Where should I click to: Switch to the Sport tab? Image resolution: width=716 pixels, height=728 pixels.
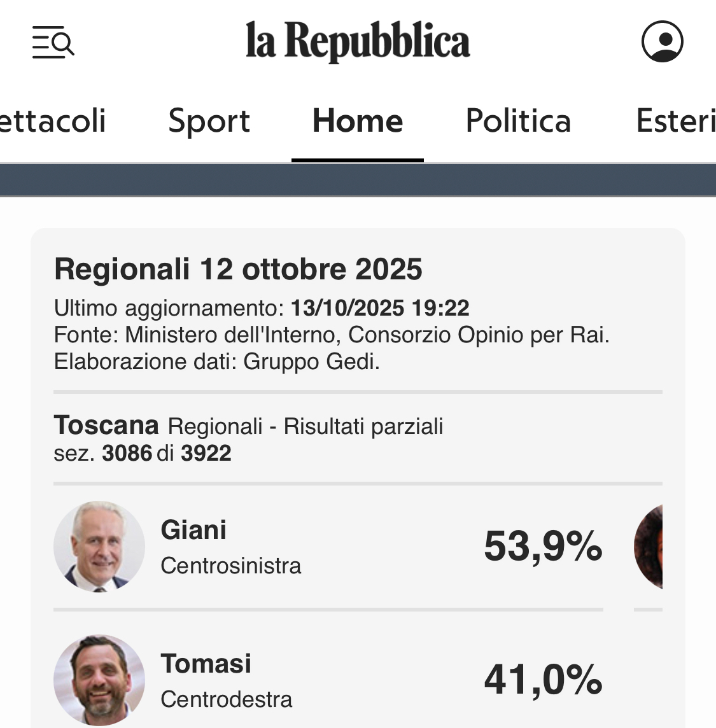pos(209,121)
